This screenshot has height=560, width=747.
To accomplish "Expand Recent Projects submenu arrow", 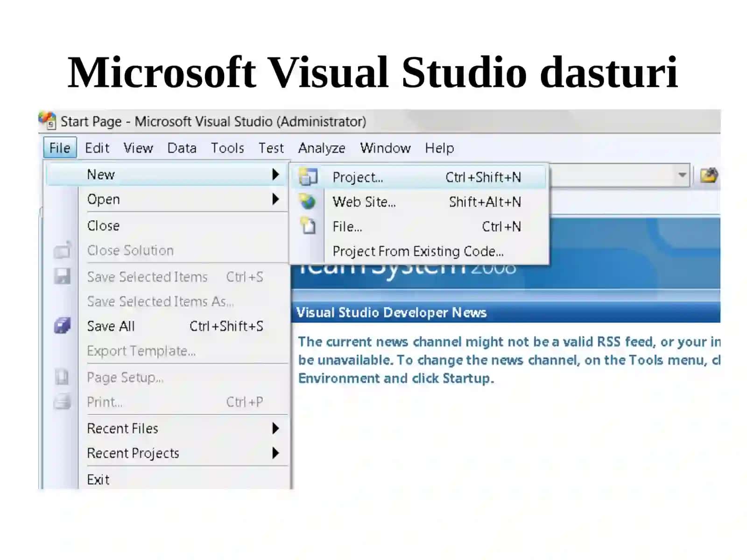I will [x=275, y=453].
